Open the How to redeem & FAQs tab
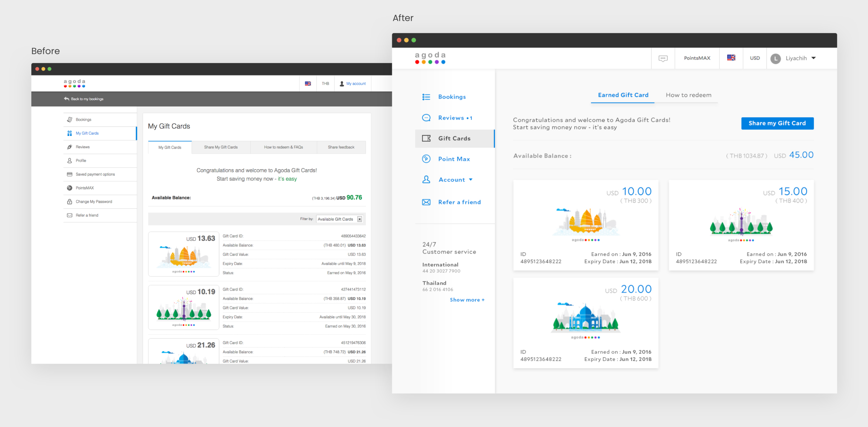This screenshot has width=868, height=427. (x=283, y=147)
